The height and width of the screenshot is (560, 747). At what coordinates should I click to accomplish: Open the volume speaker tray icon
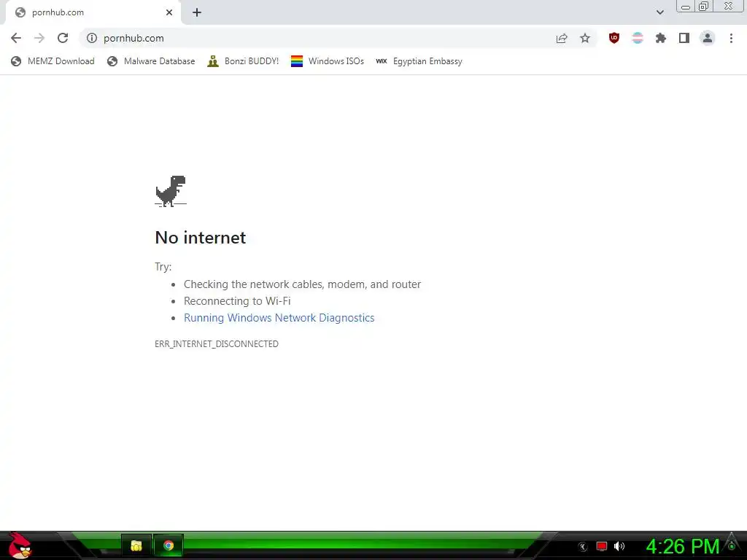[x=619, y=546]
